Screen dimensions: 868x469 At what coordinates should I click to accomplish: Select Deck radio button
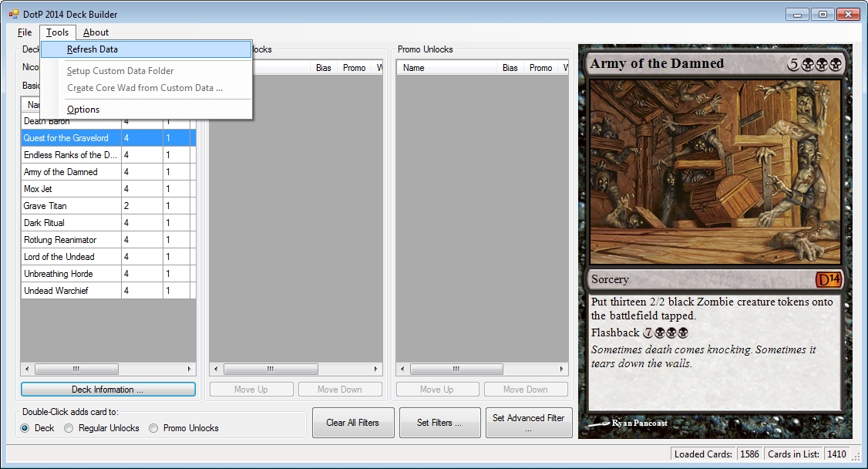[25, 428]
